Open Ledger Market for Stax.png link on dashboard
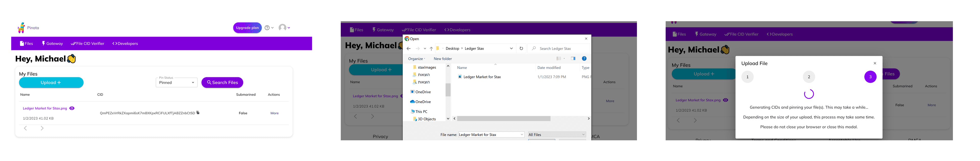 click(45, 108)
